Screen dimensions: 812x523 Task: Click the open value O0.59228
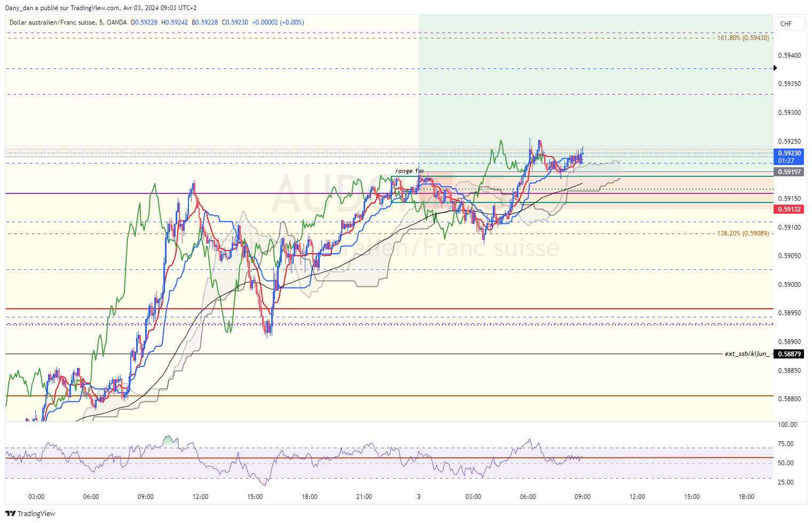tap(144, 22)
